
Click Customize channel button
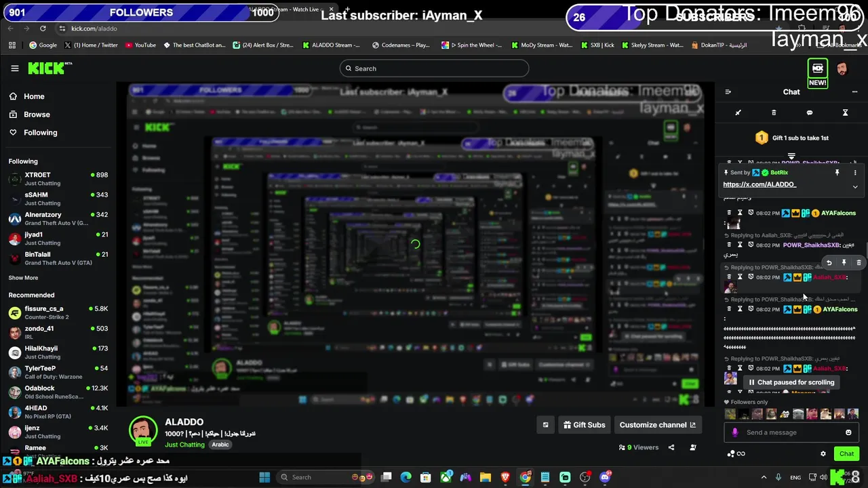[x=657, y=425]
